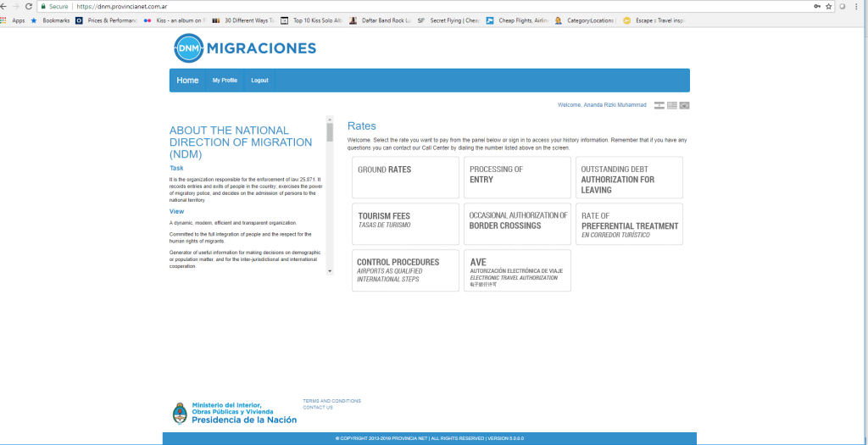This screenshot has height=445, width=868.
Task: Click Logout in the navigation bar
Action: (259, 81)
